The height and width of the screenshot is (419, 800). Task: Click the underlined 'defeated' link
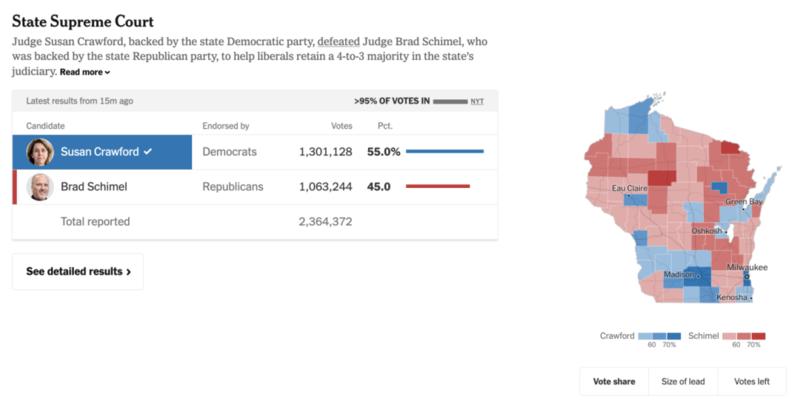pos(340,42)
